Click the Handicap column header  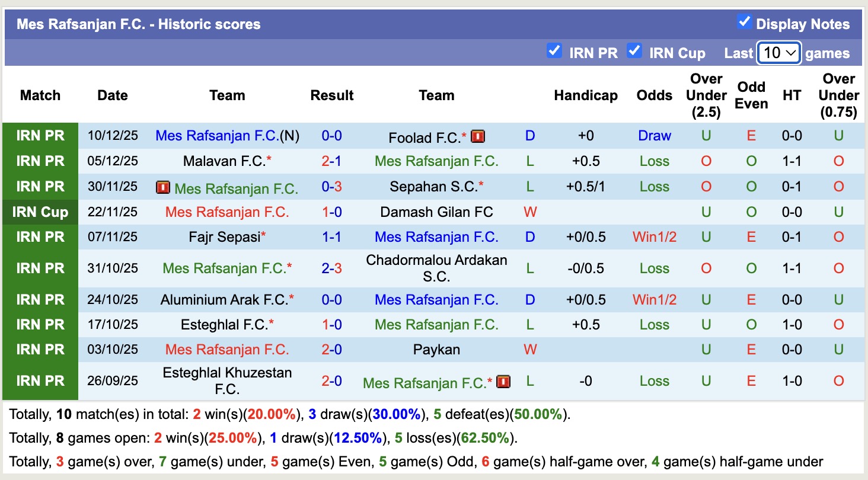click(586, 95)
